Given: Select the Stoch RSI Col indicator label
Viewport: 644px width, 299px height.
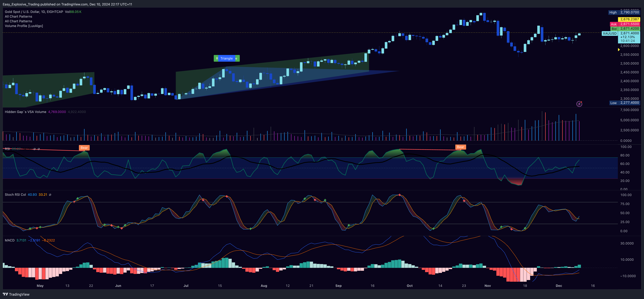Looking at the screenshot, I should pos(15,195).
